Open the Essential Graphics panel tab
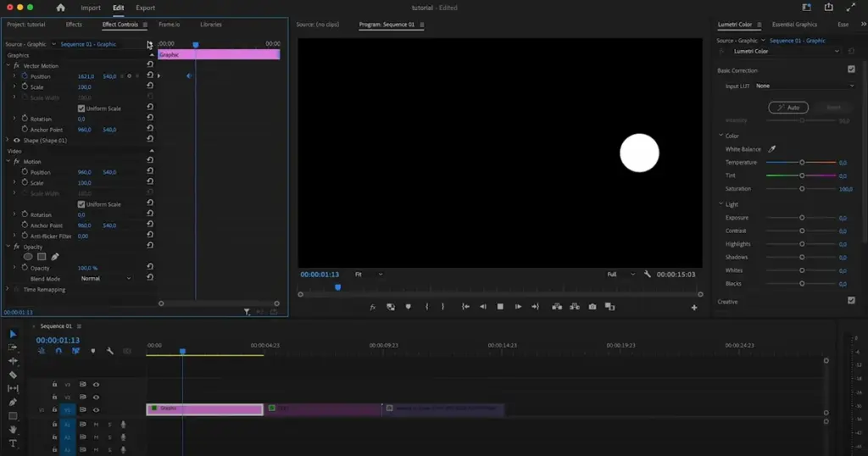Viewport: 868px width, 456px height. tap(794, 25)
